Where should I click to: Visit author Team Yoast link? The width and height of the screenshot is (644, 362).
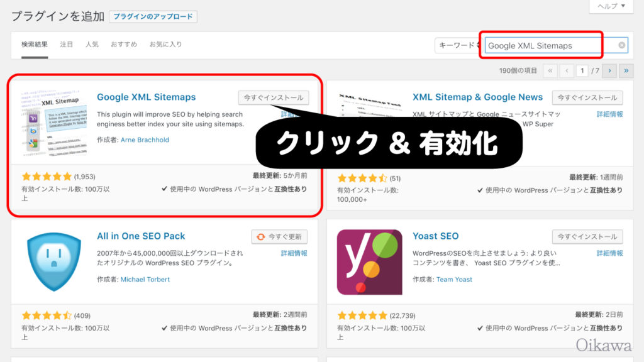coord(454,280)
